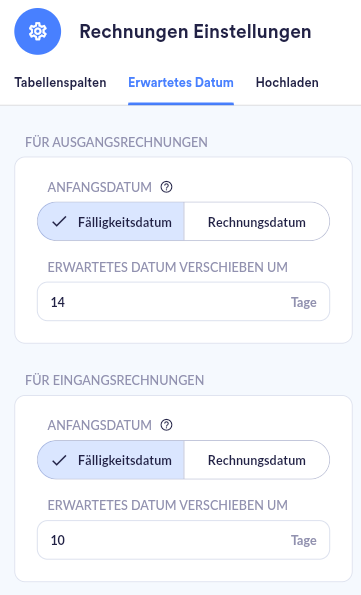
Task: Click the blue gear settings icon
Action: (x=38, y=31)
